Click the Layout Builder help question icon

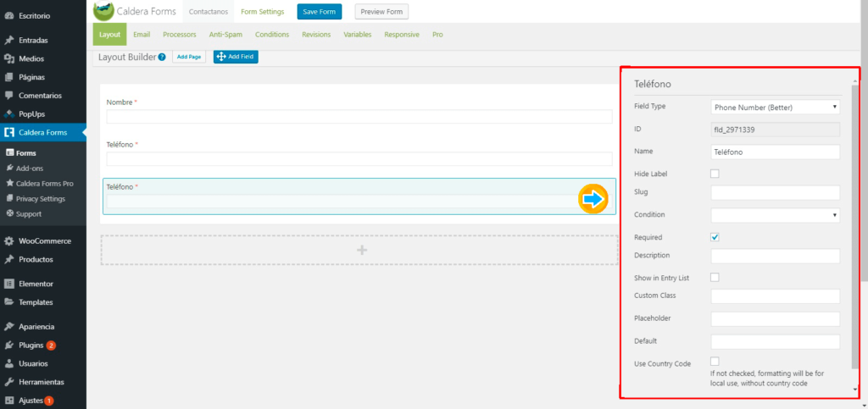[x=162, y=58]
